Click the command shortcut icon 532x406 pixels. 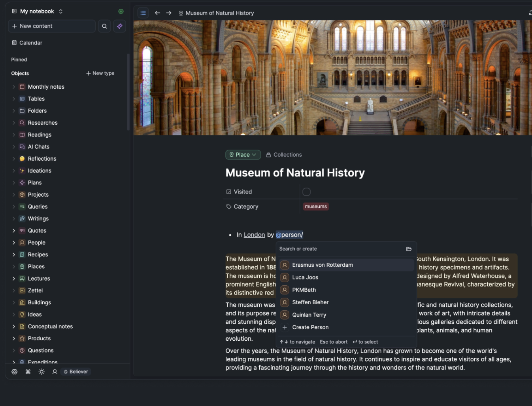28,372
